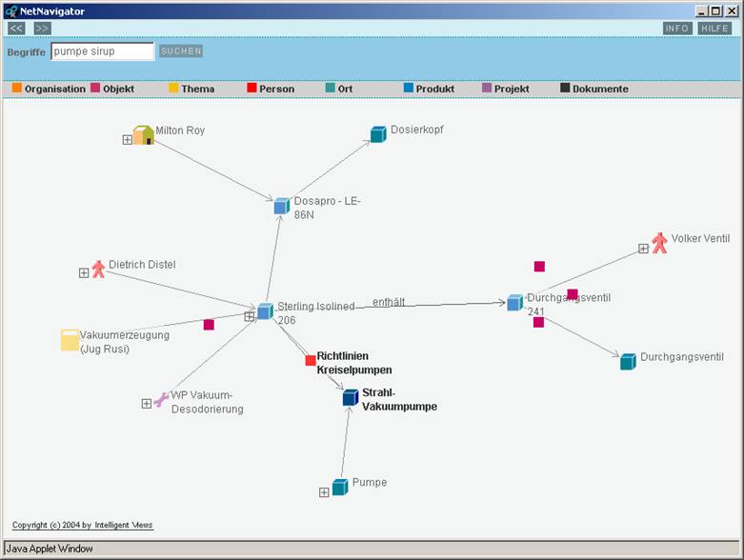The width and height of the screenshot is (744, 560).
Task: Toggle the Produkt legend filter
Action: click(x=430, y=89)
